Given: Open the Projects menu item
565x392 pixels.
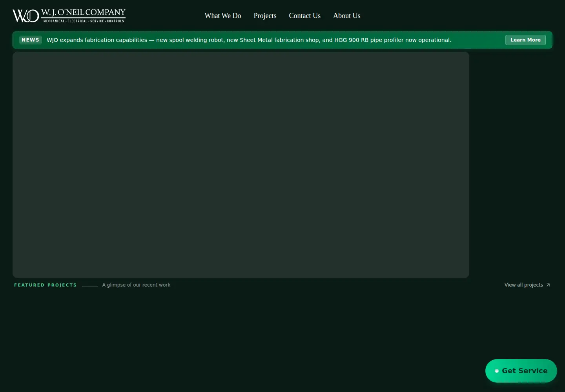Looking at the screenshot, I should (265, 16).
